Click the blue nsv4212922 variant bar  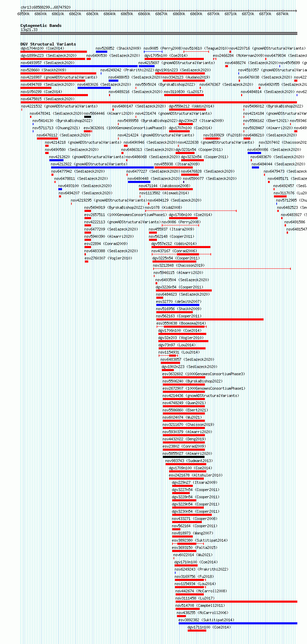pyautogui.click(x=102, y=167)
